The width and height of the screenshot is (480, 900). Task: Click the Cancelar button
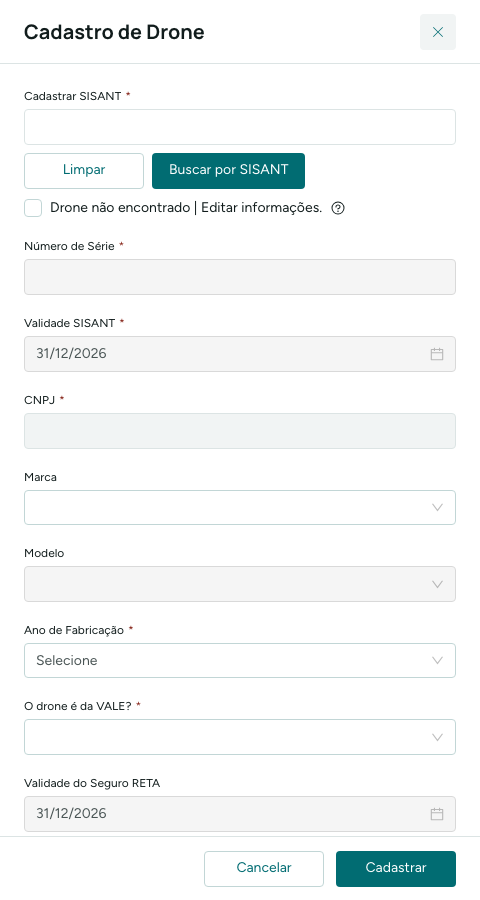(264, 869)
